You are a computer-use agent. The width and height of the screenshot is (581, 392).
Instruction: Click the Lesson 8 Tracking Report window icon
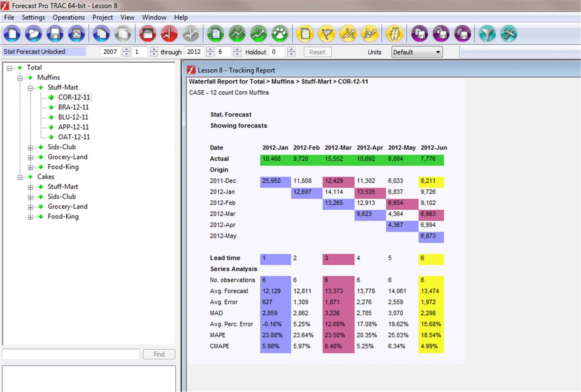(191, 70)
